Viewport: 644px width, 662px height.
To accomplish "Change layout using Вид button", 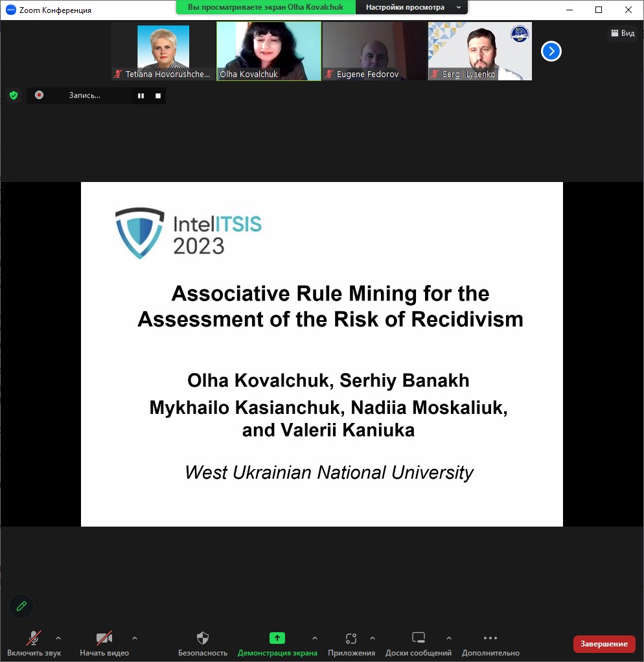I will coord(623,33).
